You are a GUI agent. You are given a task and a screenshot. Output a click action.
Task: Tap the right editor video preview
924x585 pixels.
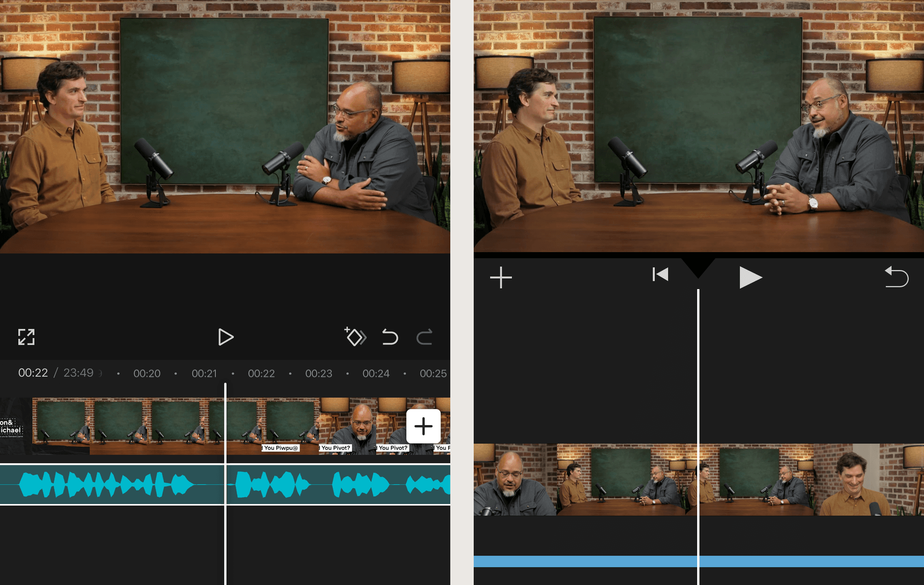coord(699,126)
